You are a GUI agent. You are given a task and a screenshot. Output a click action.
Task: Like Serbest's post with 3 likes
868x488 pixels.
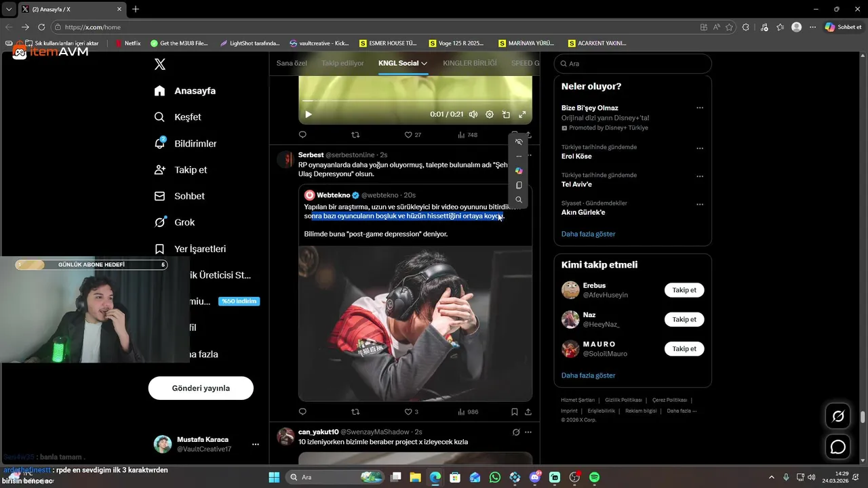click(412, 411)
